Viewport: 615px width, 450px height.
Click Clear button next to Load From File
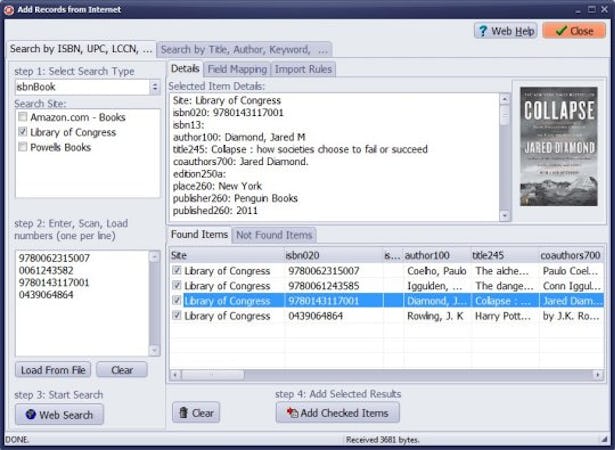tap(122, 370)
